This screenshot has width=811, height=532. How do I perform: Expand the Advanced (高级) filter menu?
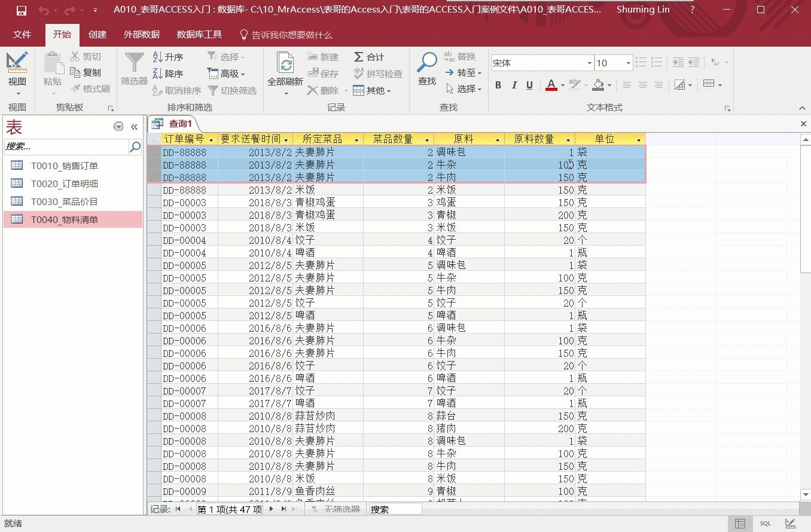226,74
